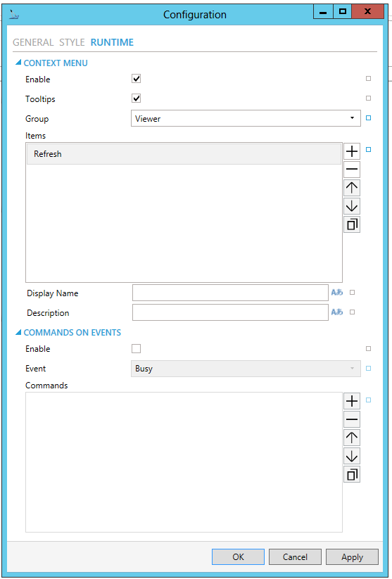Switch to the STYLE tab

pyautogui.click(x=72, y=42)
